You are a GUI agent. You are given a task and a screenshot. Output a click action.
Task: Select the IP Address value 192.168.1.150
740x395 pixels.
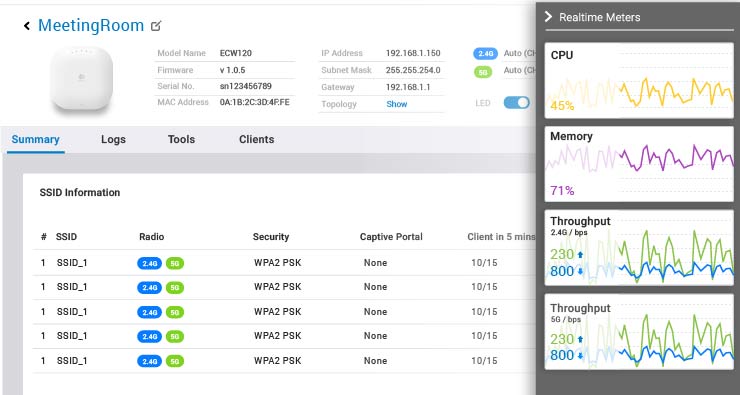pyautogui.click(x=413, y=53)
